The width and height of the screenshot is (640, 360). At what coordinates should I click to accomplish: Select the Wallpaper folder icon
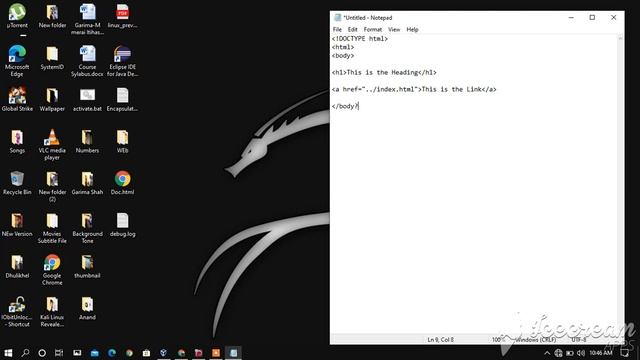[x=52, y=99]
